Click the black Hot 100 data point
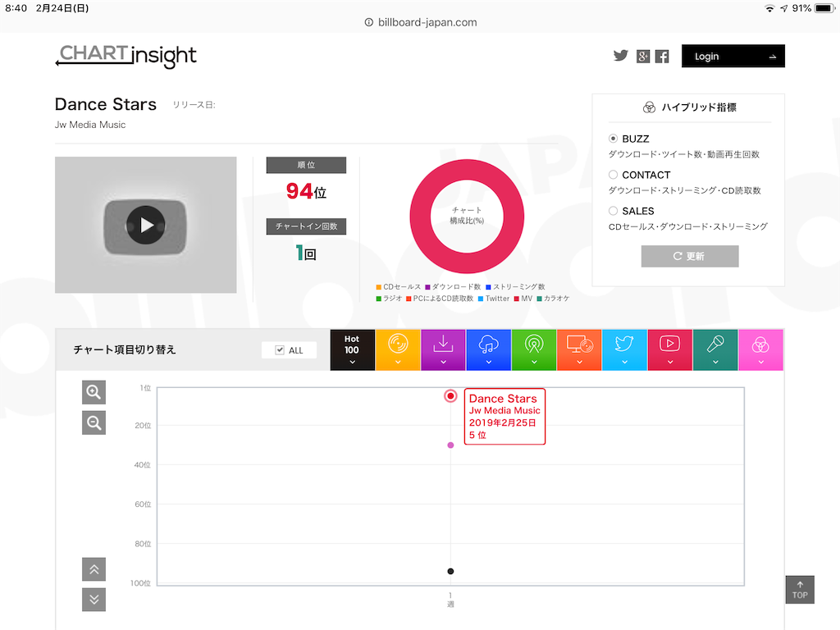The height and width of the screenshot is (630, 840). pos(450,571)
